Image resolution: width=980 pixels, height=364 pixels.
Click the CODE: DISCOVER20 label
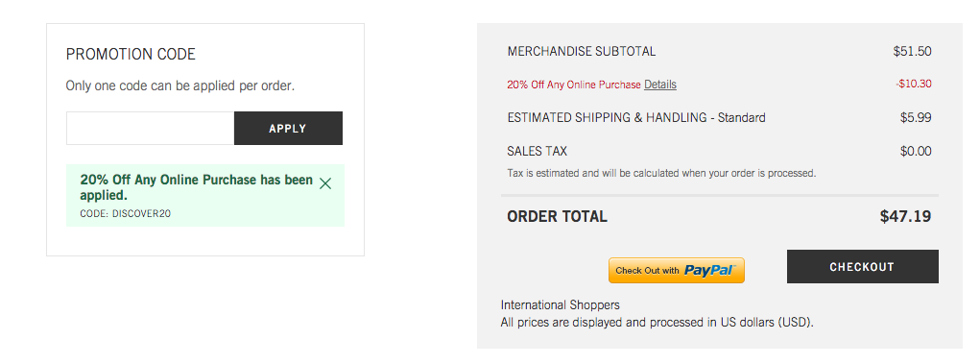126,214
